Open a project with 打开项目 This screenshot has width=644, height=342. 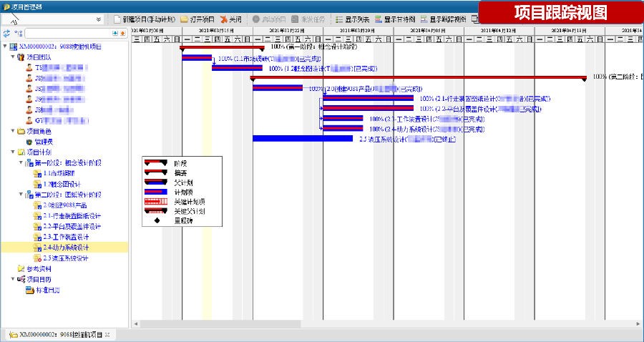197,19
